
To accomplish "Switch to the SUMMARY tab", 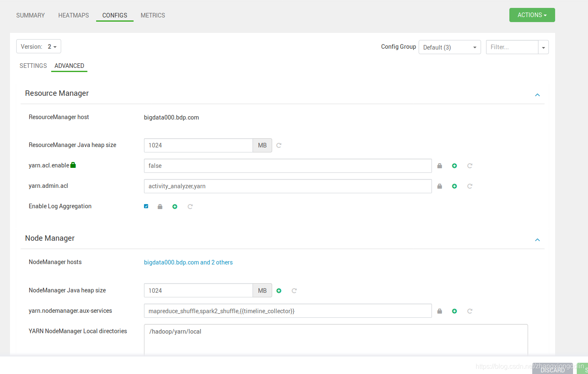I will [x=30, y=15].
